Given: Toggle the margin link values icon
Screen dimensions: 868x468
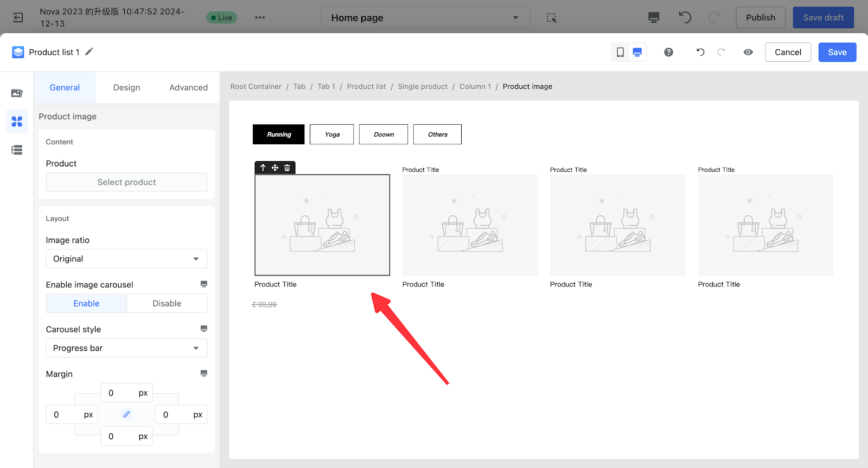Looking at the screenshot, I should [x=126, y=414].
